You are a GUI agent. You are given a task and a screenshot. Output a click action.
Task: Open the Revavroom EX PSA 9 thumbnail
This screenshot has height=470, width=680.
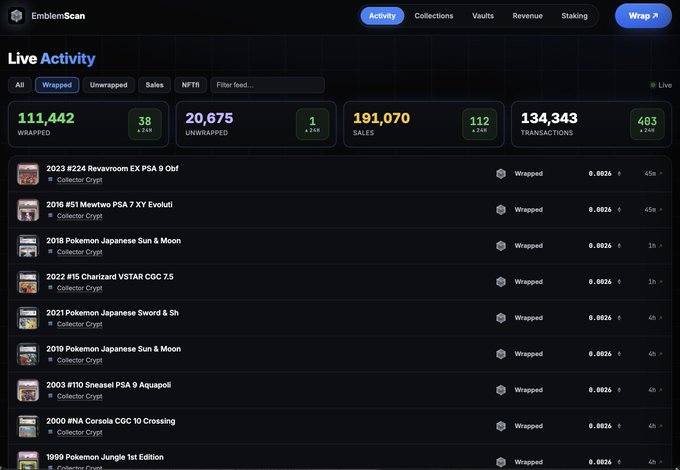28,174
